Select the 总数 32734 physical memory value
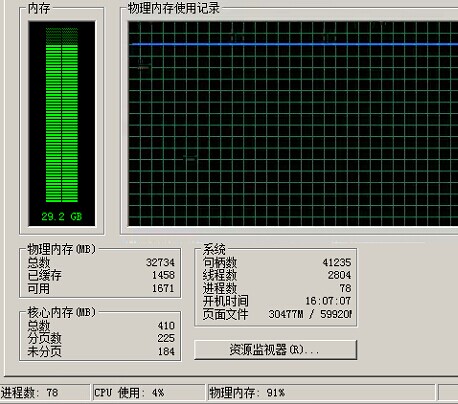This screenshot has width=458, height=404. click(160, 262)
